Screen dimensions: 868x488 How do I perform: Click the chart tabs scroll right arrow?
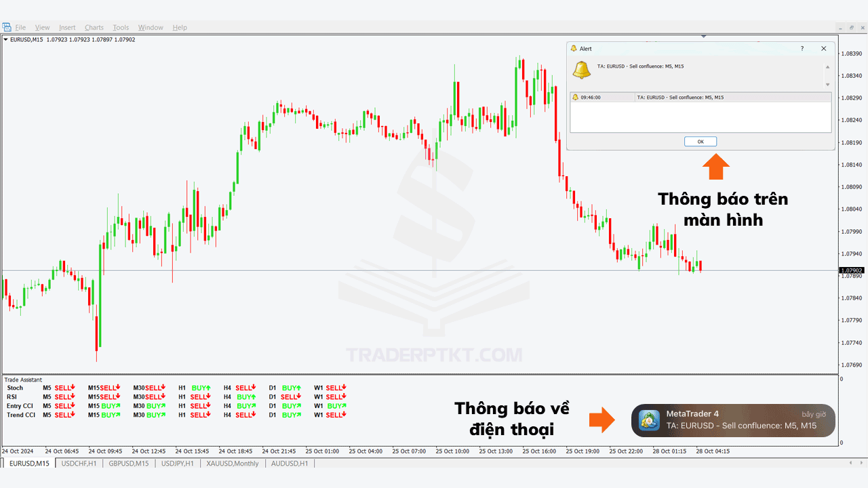(862, 463)
